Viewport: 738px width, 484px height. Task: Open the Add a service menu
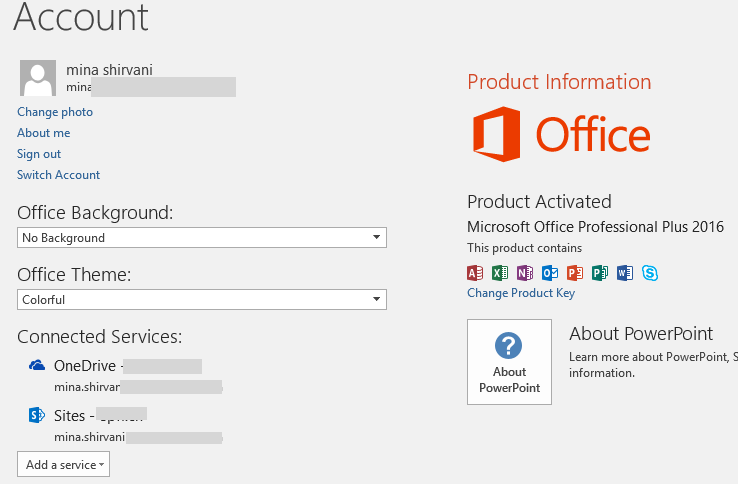(x=63, y=464)
